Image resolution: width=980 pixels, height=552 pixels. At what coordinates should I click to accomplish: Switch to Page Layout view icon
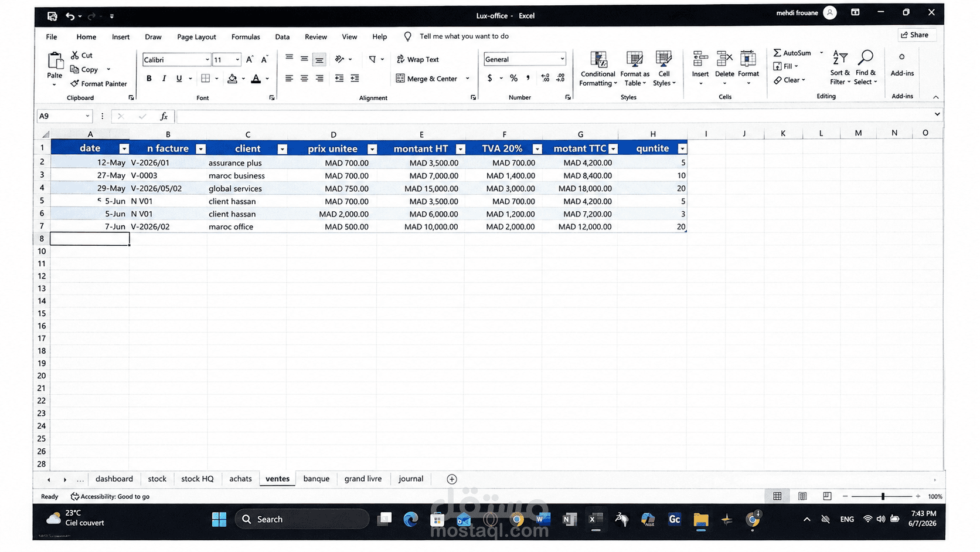802,496
